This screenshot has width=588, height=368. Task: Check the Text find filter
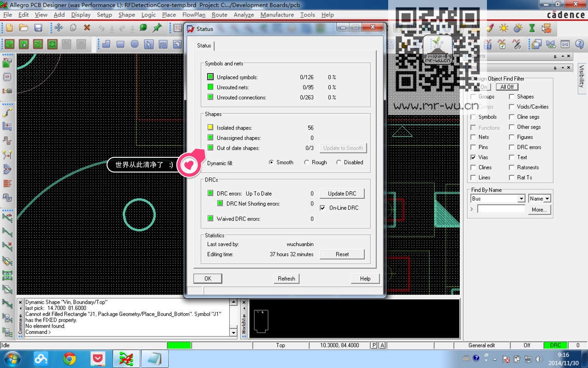tap(512, 157)
